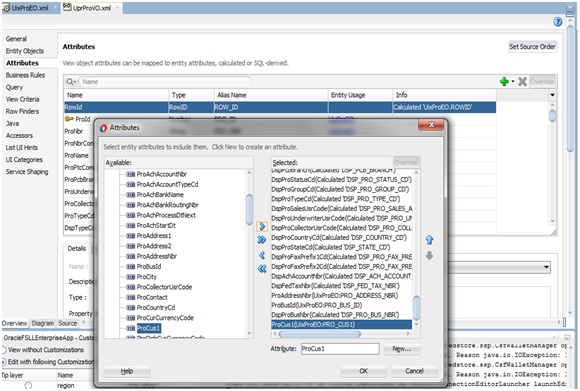Viewport: 580px width, 391px height.
Task: Click the key icon beside ProId
Action: point(69,119)
